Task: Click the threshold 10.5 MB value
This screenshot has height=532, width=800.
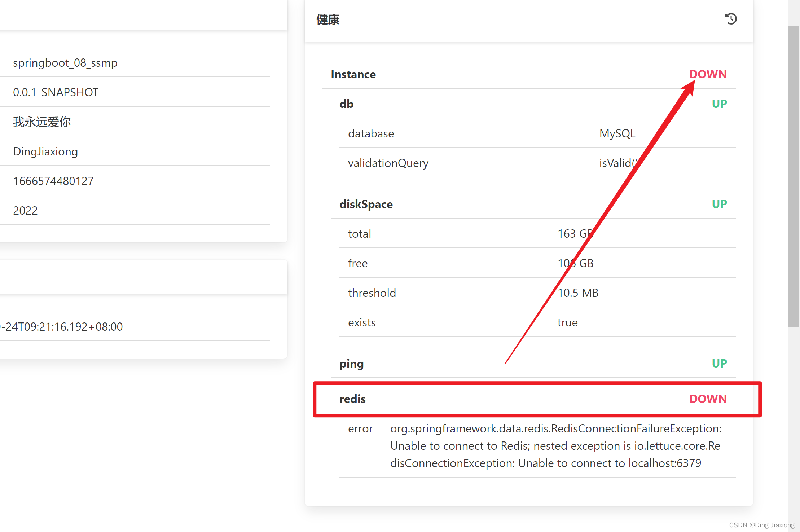Action: tap(578, 293)
